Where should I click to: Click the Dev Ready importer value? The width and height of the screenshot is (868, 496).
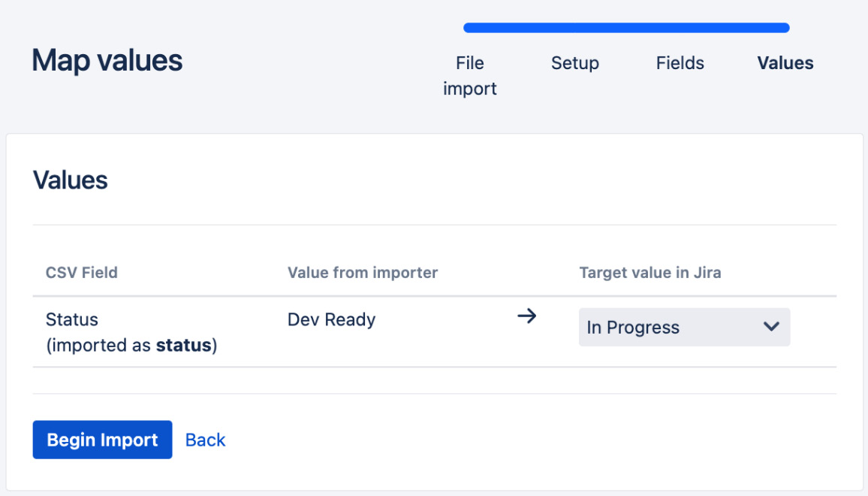(331, 319)
